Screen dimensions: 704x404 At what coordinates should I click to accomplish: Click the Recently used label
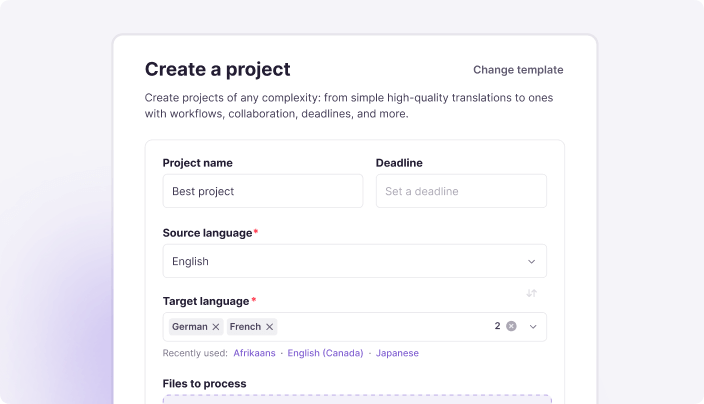(195, 353)
